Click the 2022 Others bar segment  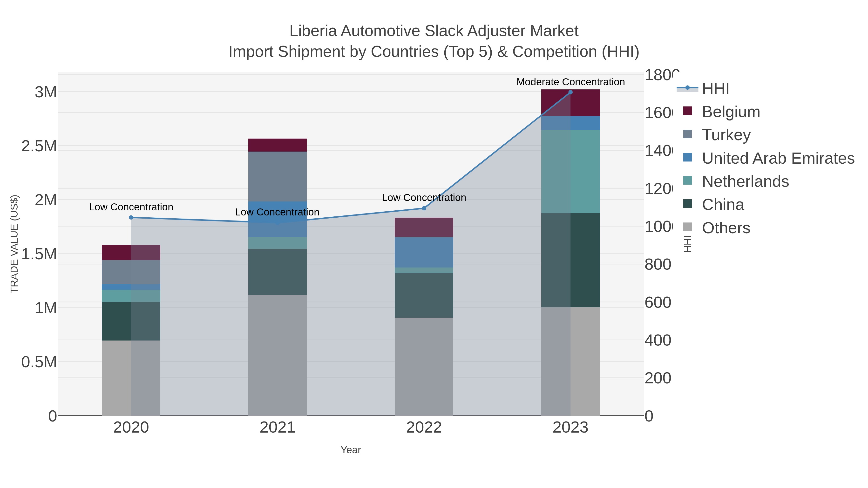[x=424, y=366]
